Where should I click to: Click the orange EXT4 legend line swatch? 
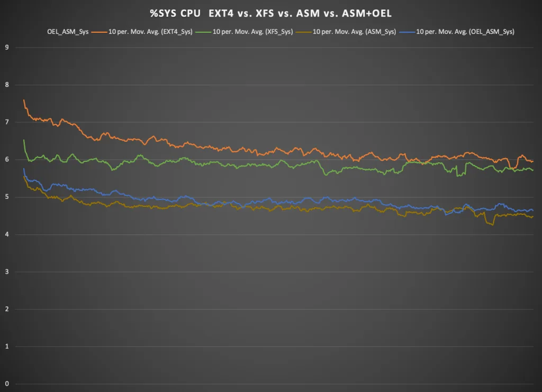tap(99, 32)
